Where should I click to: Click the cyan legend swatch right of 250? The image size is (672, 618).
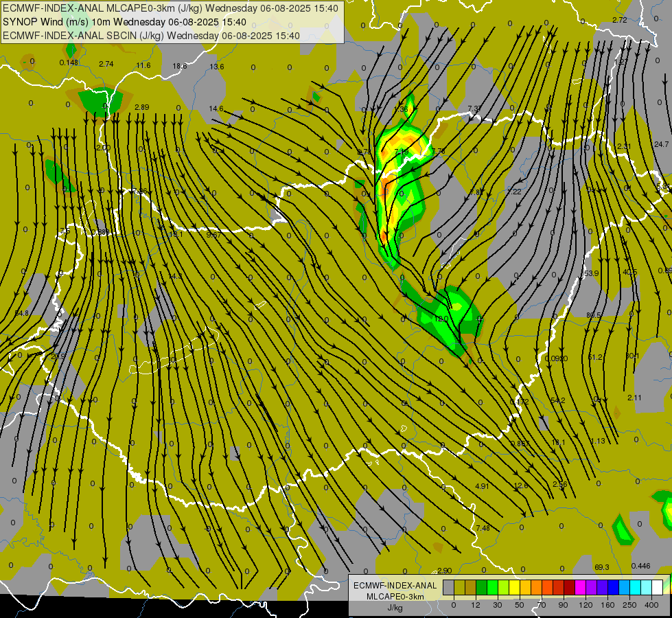click(x=635, y=588)
